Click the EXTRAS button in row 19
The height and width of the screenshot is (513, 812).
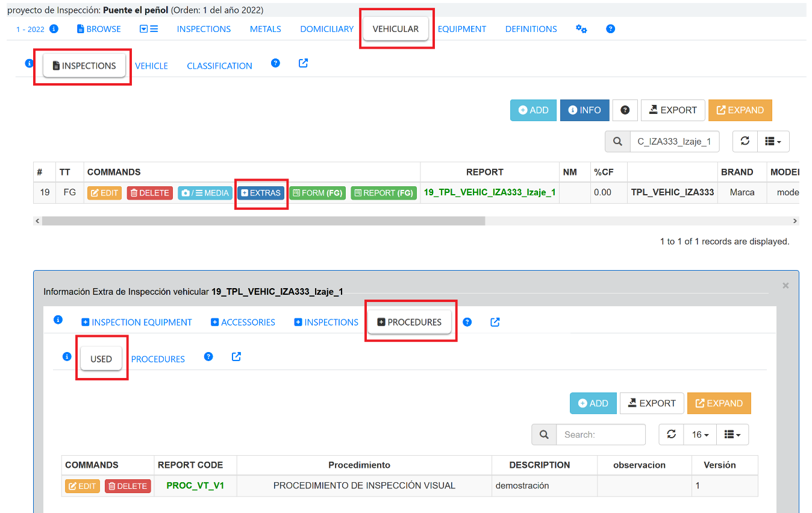pyautogui.click(x=261, y=193)
